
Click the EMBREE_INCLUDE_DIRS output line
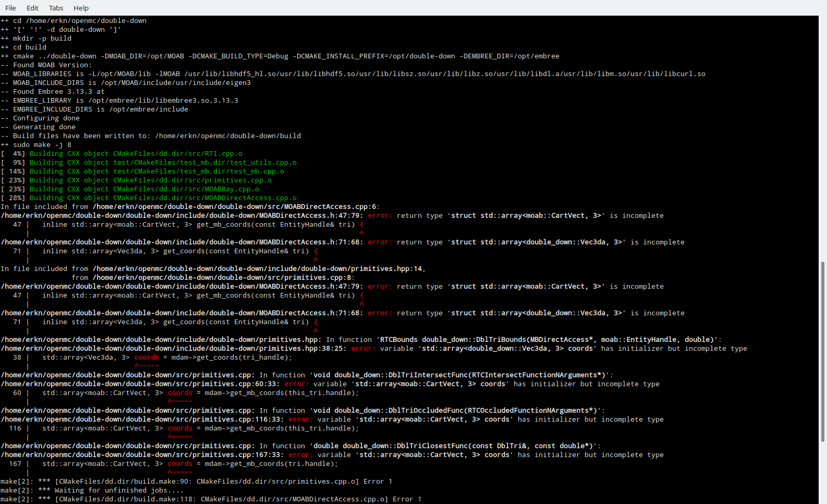tap(94, 109)
